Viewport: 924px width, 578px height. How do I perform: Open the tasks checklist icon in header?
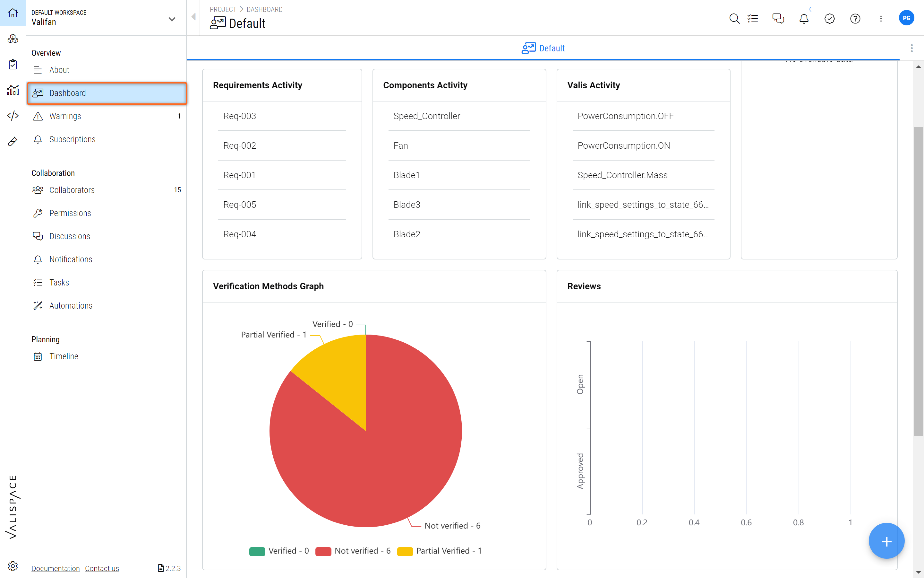pos(753,18)
